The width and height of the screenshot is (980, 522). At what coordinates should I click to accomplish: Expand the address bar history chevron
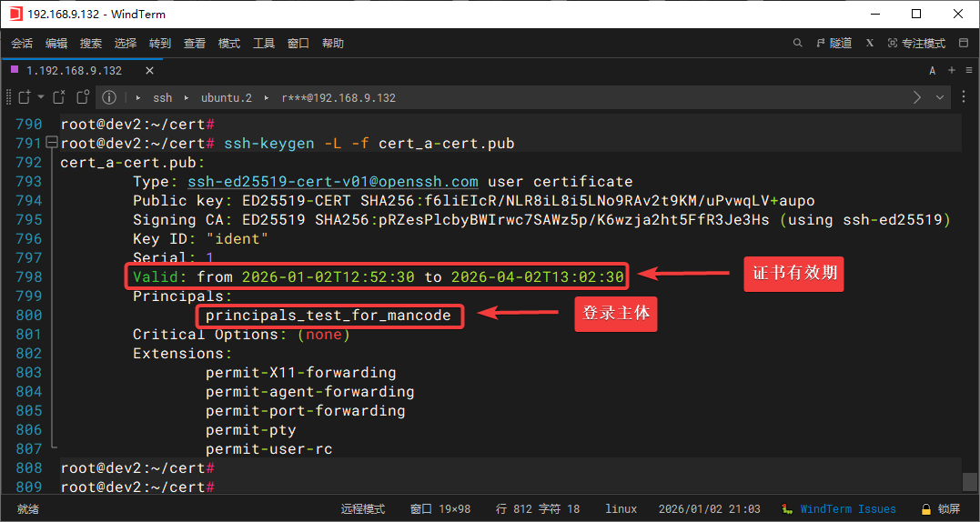point(940,97)
